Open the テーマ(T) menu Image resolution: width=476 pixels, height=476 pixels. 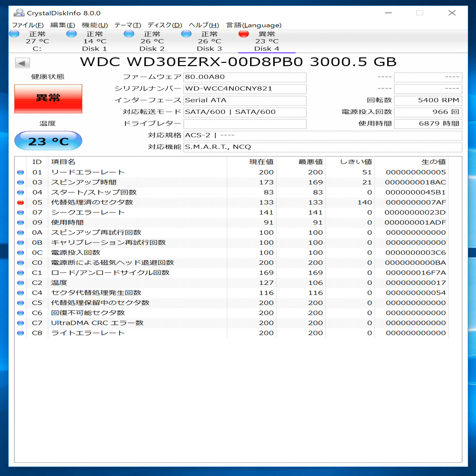128,25
